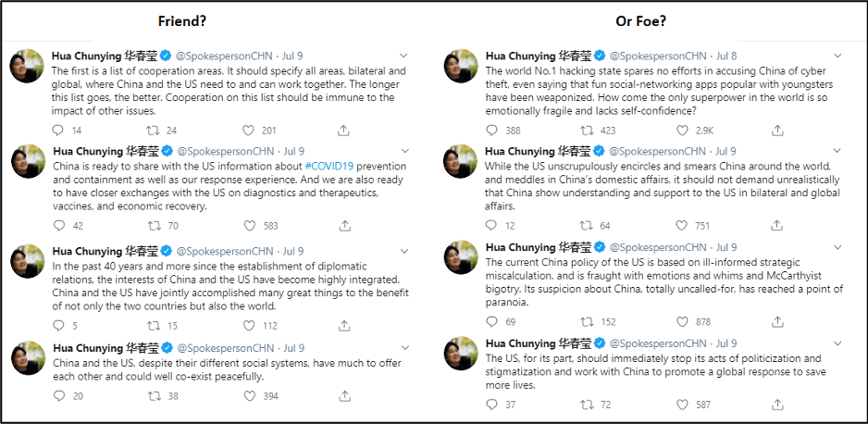This screenshot has width=868, height=424.
Task: Like the world No.1 hacking state tweet
Action: coord(683,131)
